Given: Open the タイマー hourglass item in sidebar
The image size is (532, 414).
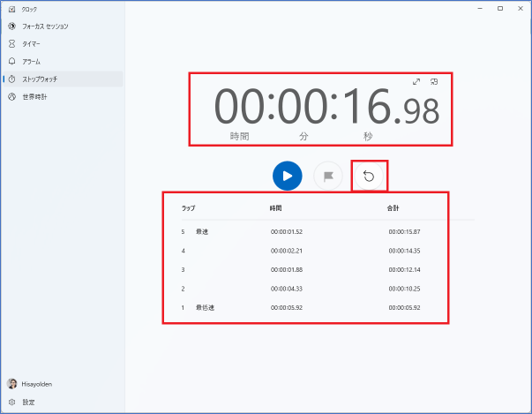Looking at the screenshot, I should (31, 43).
